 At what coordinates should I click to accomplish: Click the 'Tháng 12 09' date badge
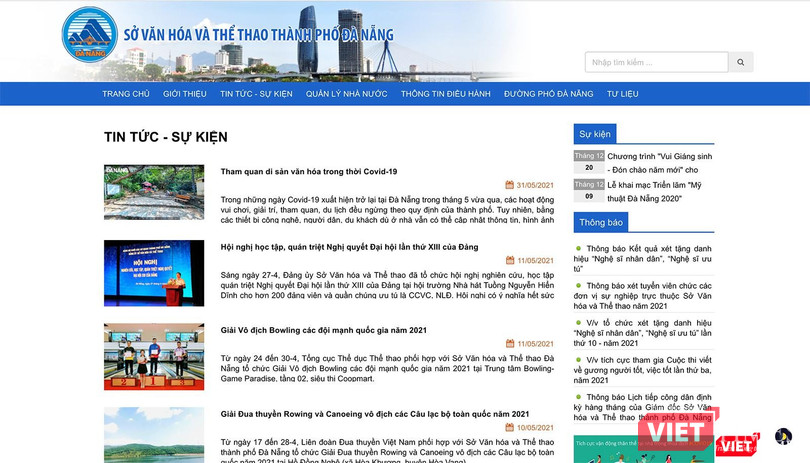pos(589,190)
